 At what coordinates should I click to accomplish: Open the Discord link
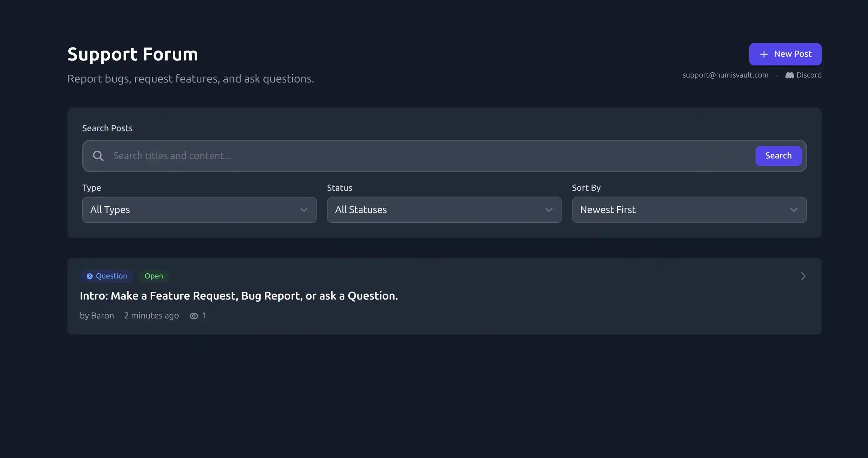(808, 75)
